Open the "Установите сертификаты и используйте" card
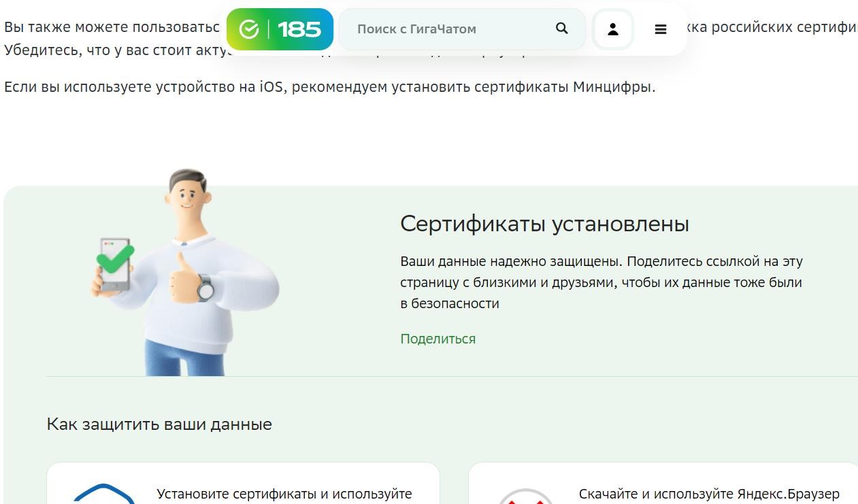 (243, 484)
